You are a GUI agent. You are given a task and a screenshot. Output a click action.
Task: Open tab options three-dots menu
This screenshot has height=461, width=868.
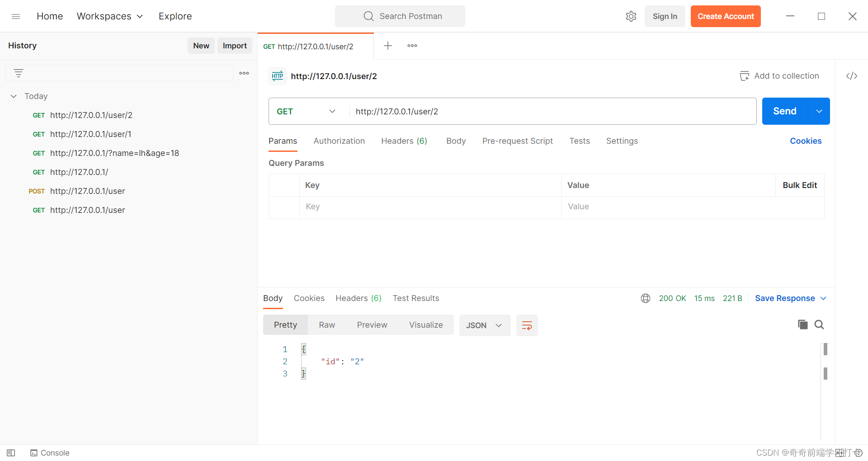coord(412,46)
